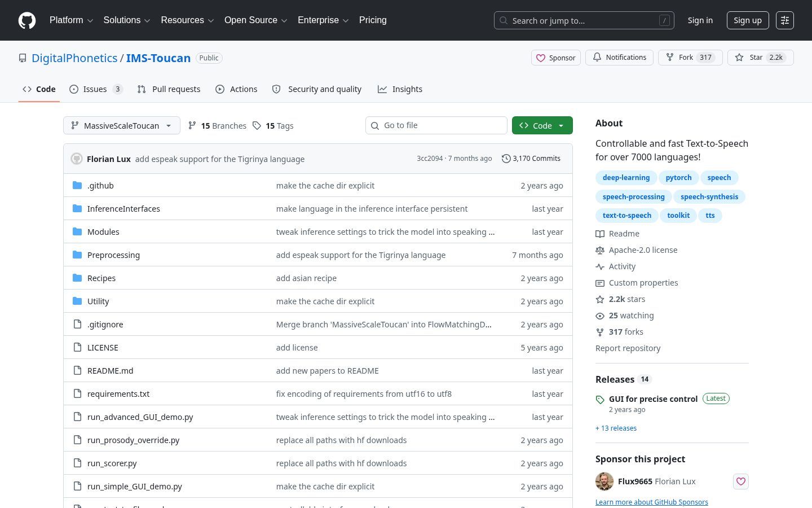Fork the repository
This screenshot has height=508, width=812.
(x=690, y=58)
